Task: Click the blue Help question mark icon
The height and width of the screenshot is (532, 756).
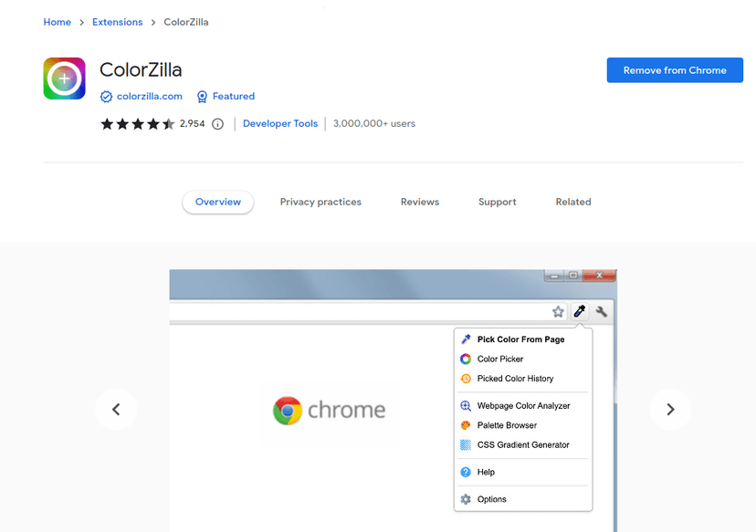Action: 466,473
